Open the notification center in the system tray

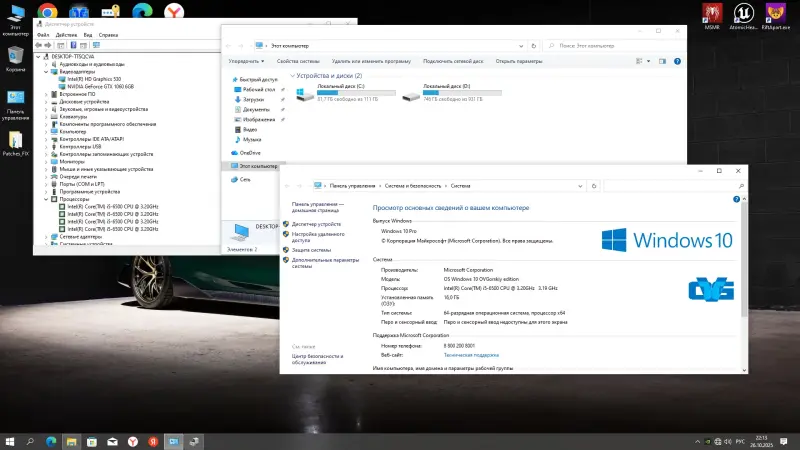coord(784,442)
